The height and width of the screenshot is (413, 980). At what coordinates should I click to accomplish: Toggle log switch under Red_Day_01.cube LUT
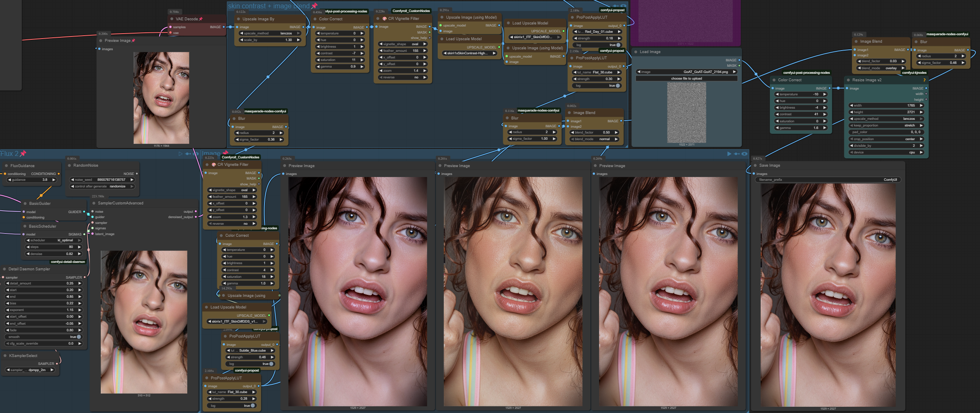[618, 45]
